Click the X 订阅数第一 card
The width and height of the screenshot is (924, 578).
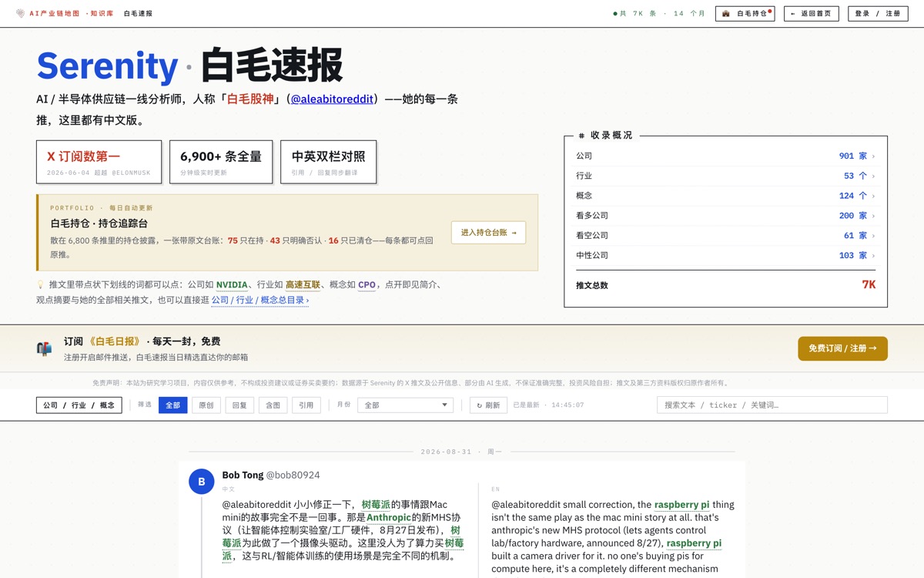[99, 162]
